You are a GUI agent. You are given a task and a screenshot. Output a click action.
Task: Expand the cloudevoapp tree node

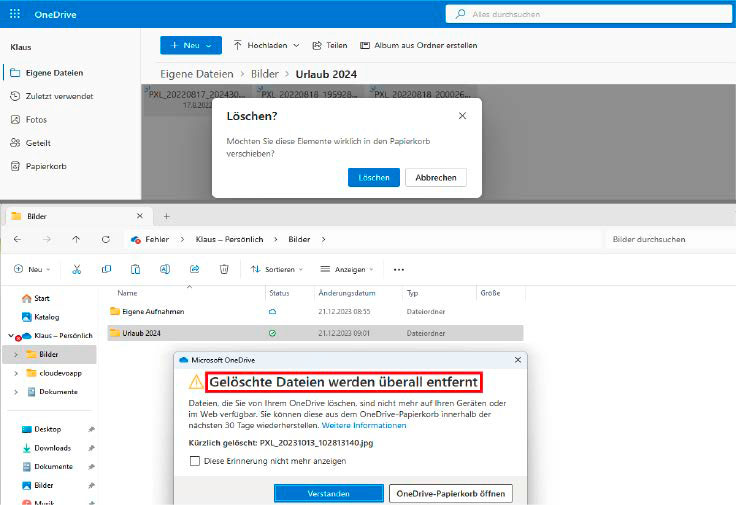coord(16,373)
